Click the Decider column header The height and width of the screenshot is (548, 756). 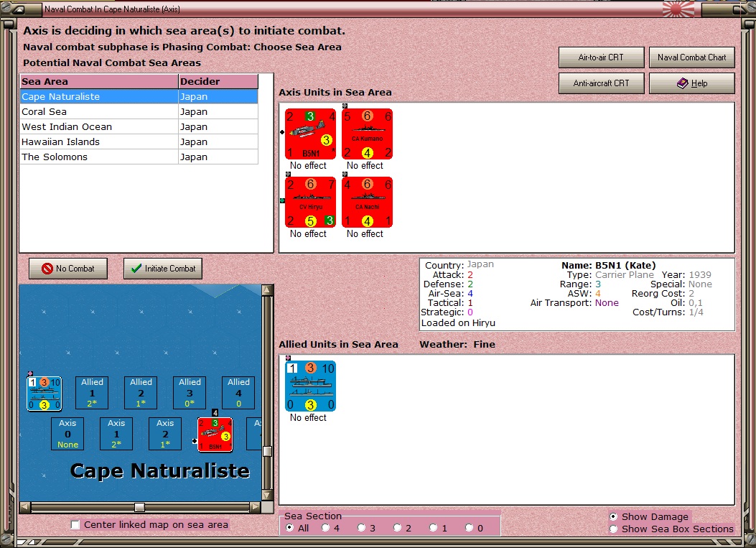click(x=218, y=82)
